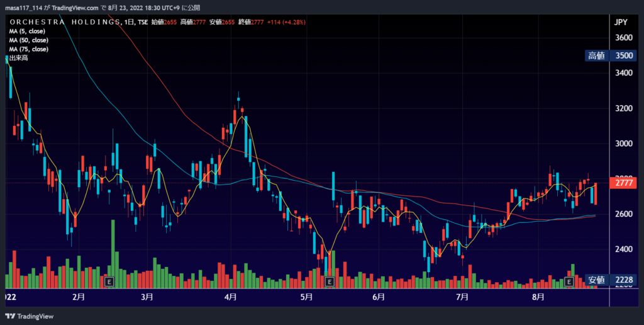Click the 8月 label on time axis

tap(538, 297)
